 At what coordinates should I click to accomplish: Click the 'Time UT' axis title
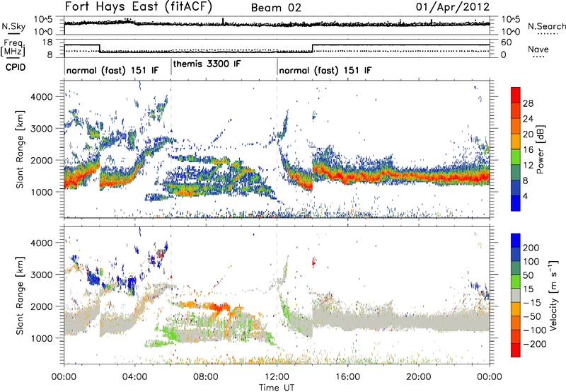(277, 388)
